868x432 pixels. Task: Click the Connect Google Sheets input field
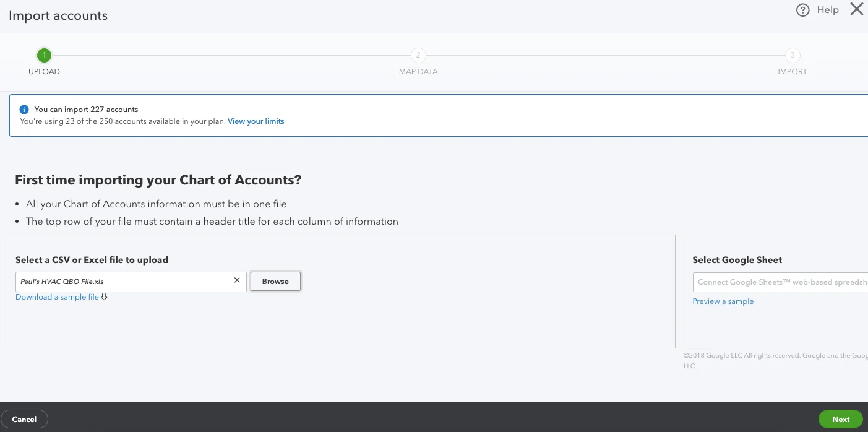(x=780, y=282)
